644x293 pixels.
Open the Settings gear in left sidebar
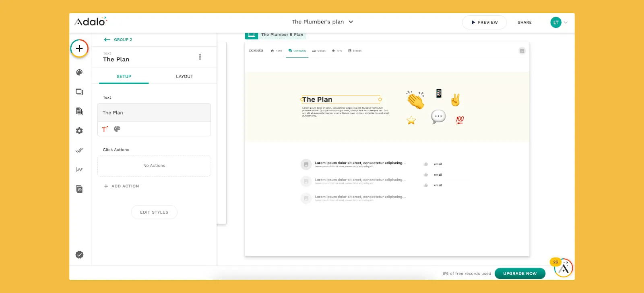(79, 131)
